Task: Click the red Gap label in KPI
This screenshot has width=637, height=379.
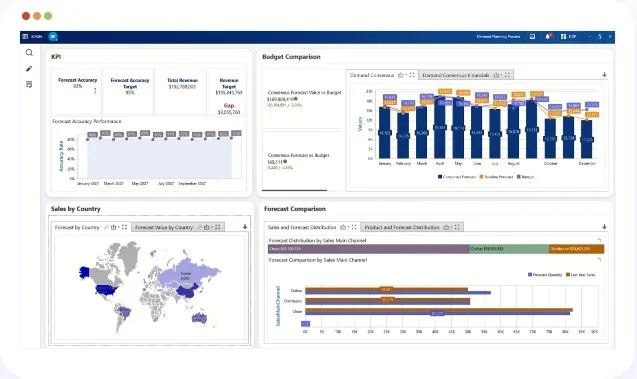Action: 229,106
